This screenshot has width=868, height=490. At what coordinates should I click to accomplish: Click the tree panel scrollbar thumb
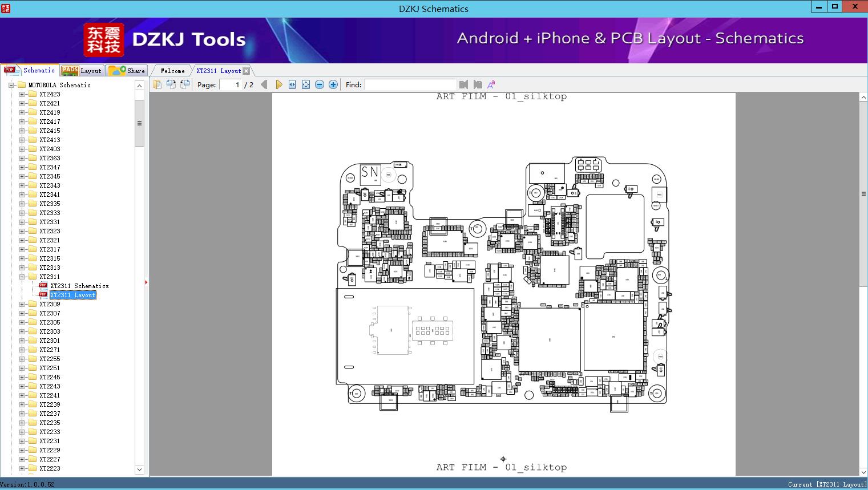(x=139, y=123)
